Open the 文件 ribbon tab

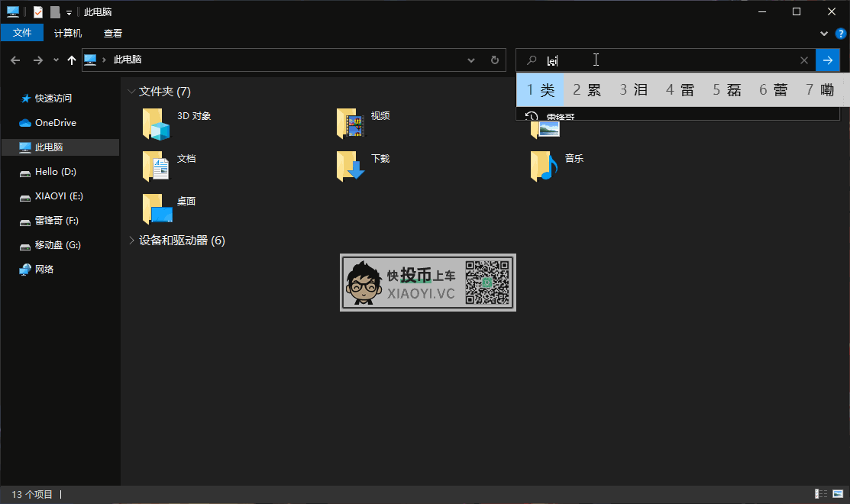pos(21,33)
